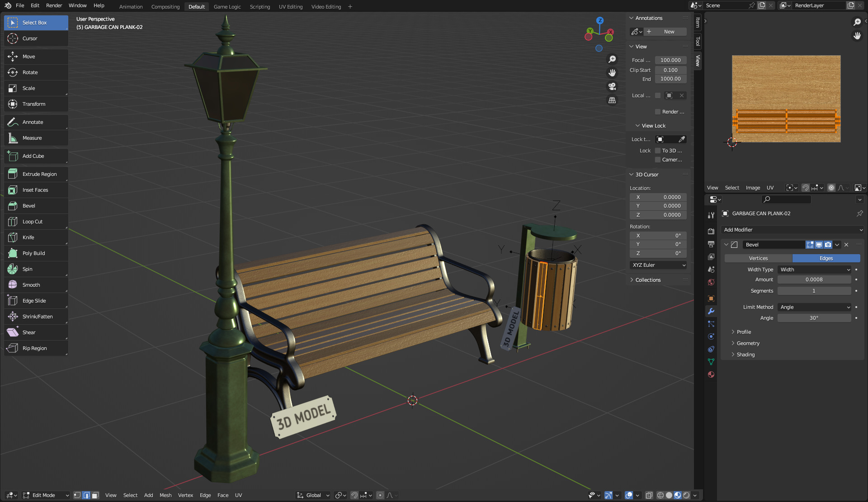Click the wood texture image in UV editor
868x502 pixels.
pos(786,99)
